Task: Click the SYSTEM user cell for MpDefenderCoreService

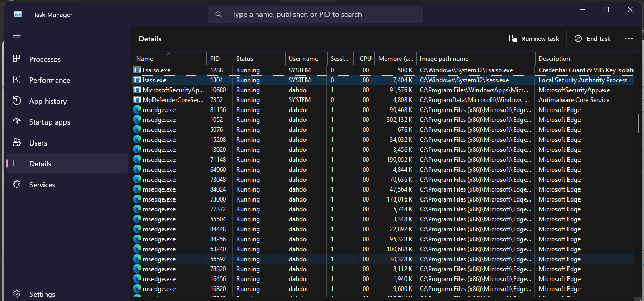Action: coord(300,100)
